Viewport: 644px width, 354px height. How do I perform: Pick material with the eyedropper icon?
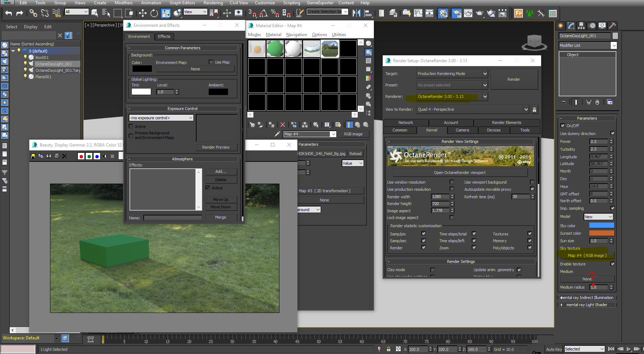(277, 134)
